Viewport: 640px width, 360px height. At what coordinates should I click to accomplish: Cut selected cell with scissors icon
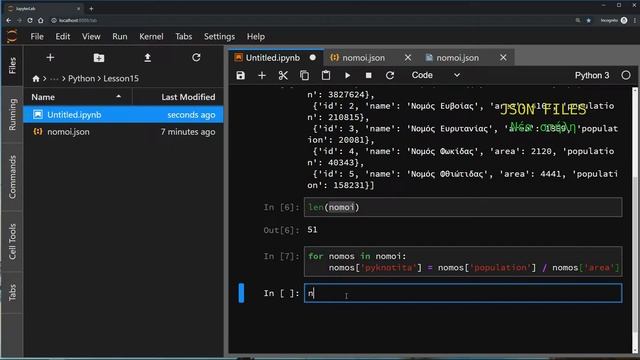coord(283,76)
